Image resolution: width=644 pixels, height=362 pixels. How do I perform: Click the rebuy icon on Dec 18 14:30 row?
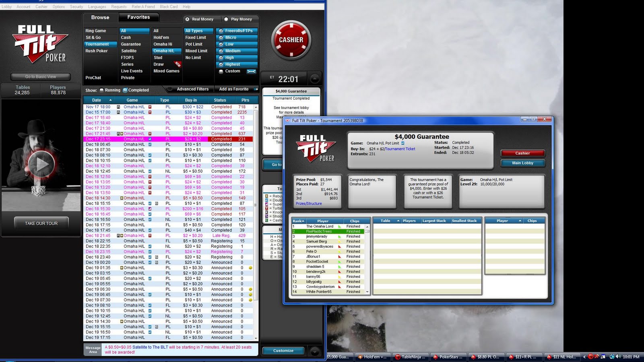click(x=122, y=198)
